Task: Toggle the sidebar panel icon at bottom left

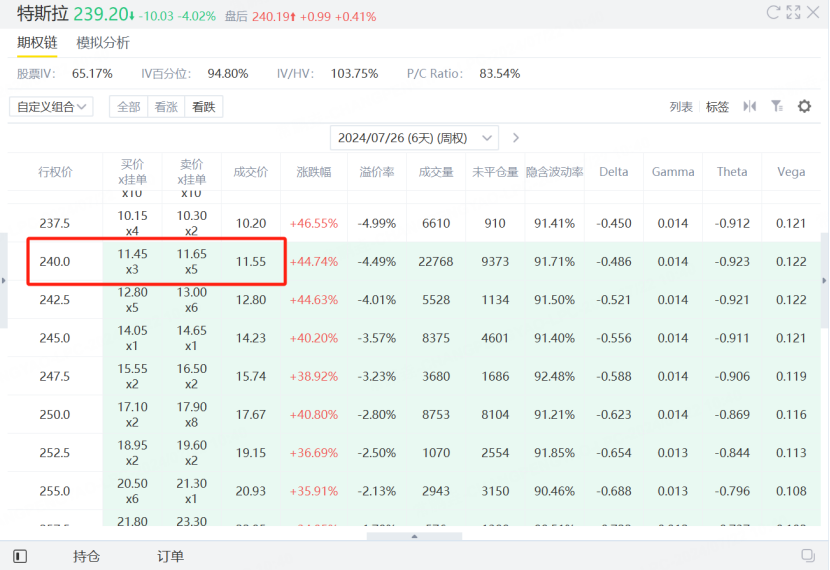Action: click(20, 556)
